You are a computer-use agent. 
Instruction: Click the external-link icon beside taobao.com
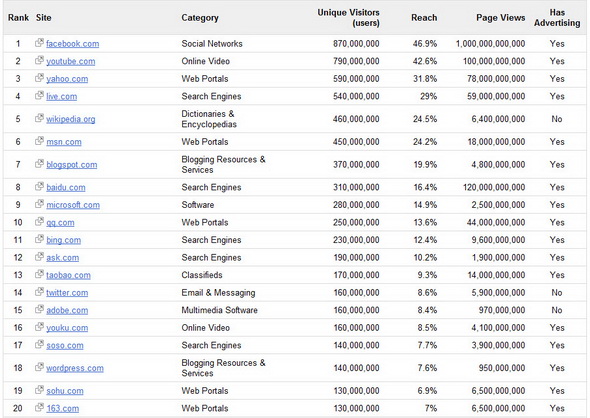click(x=39, y=274)
